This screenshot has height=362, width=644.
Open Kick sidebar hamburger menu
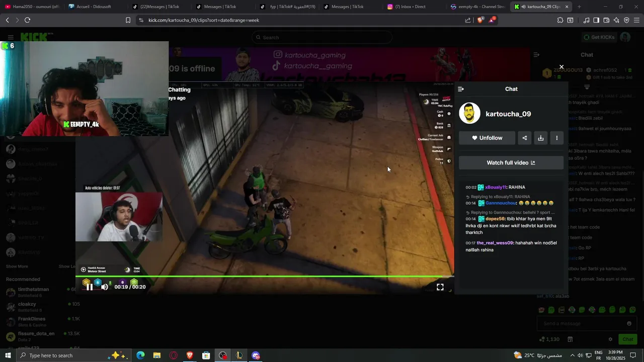[x=11, y=37]
